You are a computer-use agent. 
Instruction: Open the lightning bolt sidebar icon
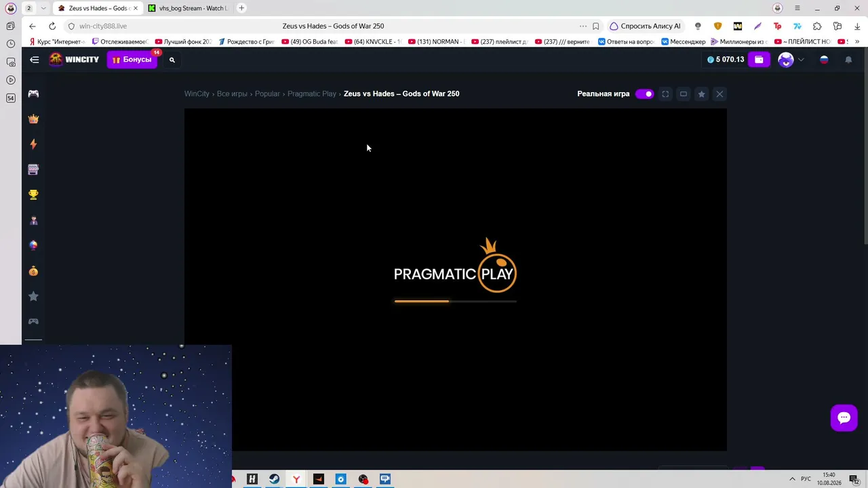[33, 144]
